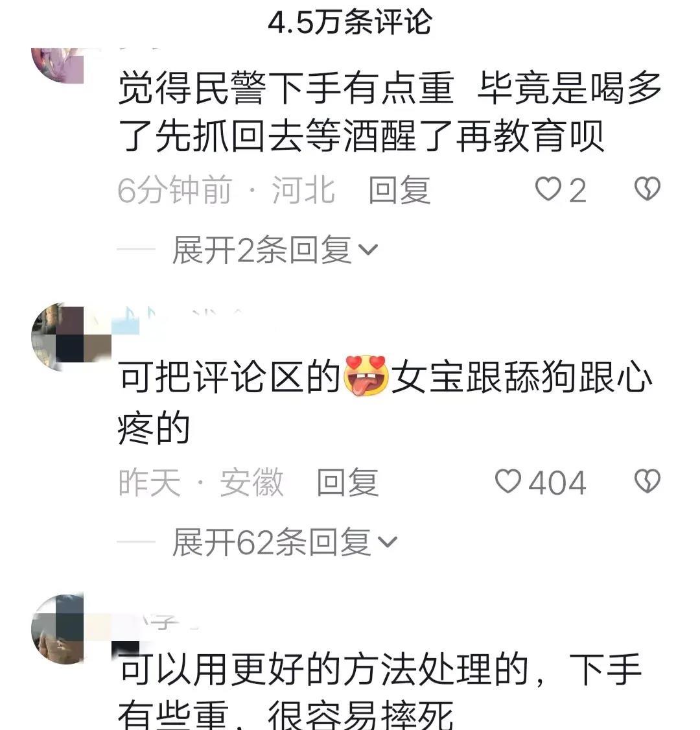Tap the 河北 location label
The width and height of the screenshot is (700, 730).
(303, 189)
